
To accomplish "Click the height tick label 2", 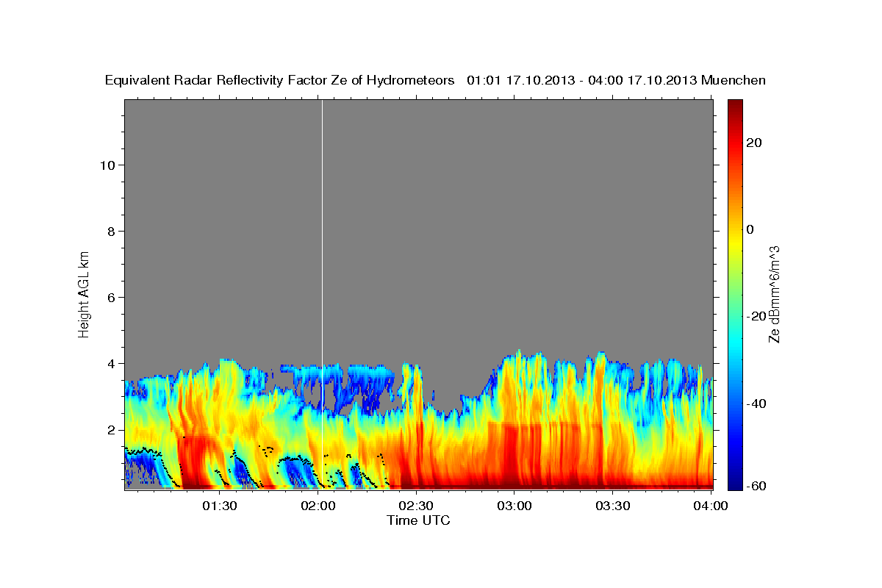I will pos(111,429).
